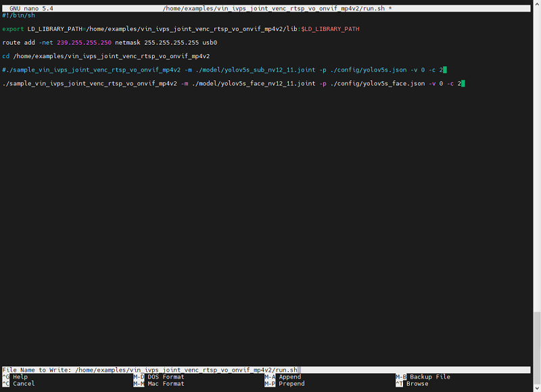The height and width of the screenshot is (392, 541).
Task: Select the M-M Mac Format option
Action: tap(159, 384)
